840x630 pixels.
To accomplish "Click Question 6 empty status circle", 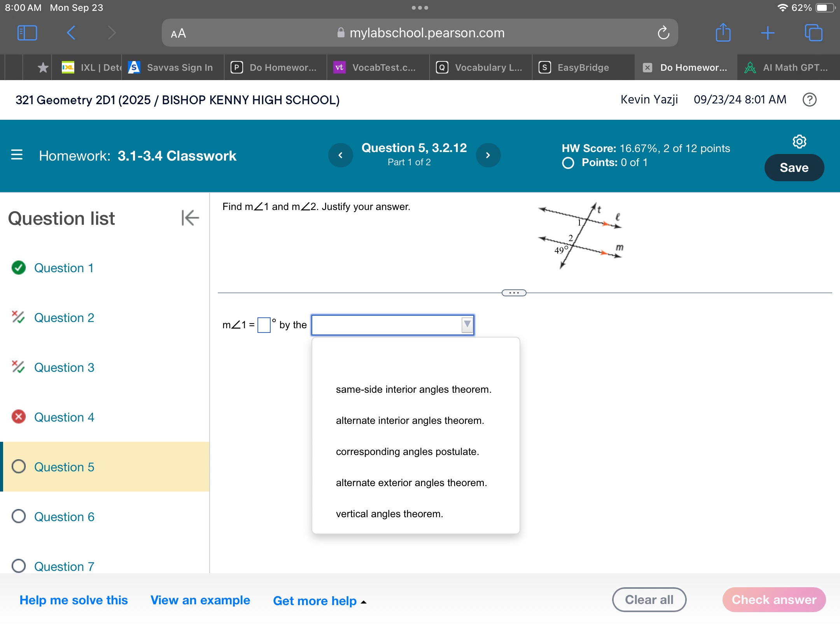I will click(19, 516).
